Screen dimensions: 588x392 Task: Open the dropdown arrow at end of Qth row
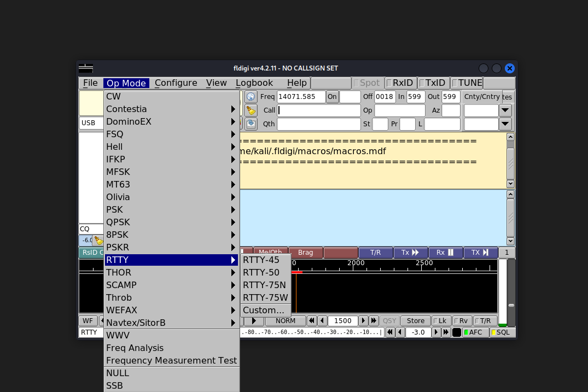(505, 124)
